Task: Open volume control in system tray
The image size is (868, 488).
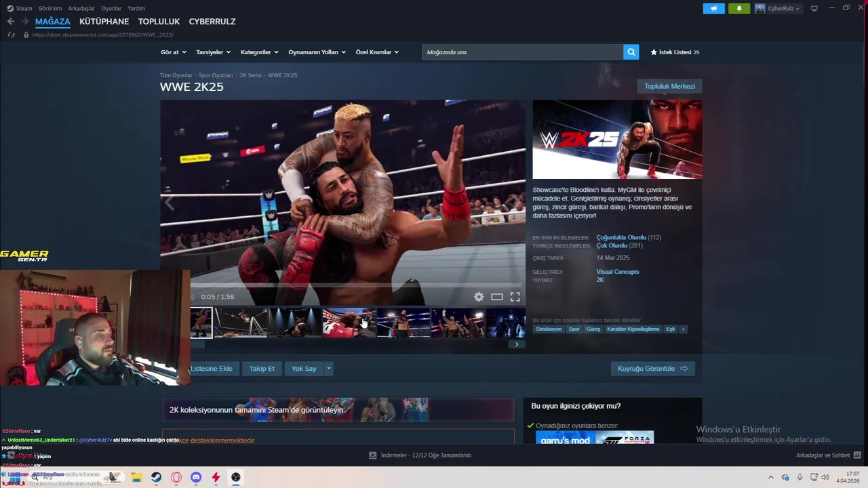Action: click(825, 477)
